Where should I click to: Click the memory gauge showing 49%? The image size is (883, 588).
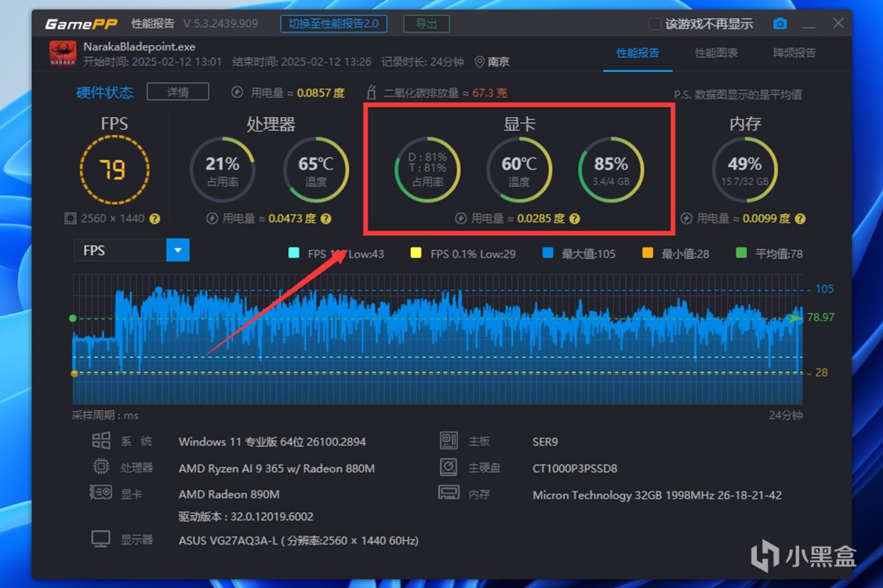745,170
